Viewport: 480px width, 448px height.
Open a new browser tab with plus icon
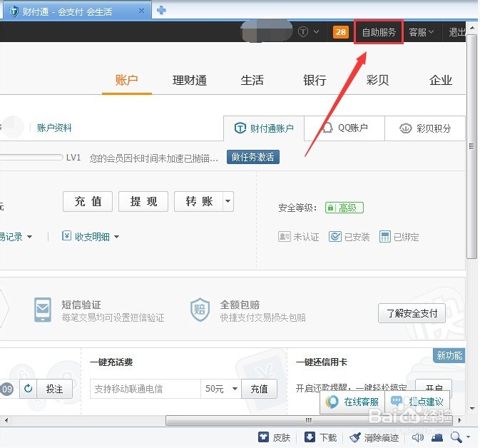click(x=161, y=11)
